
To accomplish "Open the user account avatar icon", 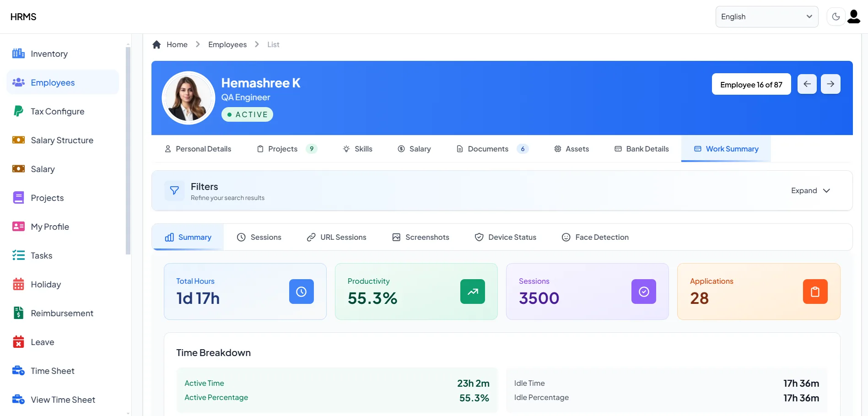I will (x=854, y=17).
